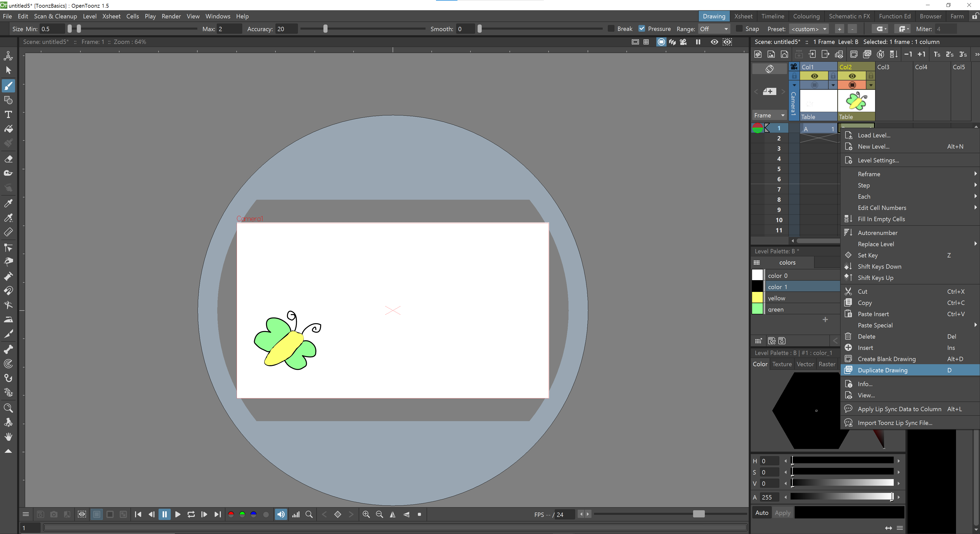Image resolution: width=980 pixels, height=534 pixels.
Task: Toggle sound speaker icon in viewer
Action: (x=281, y=515)
